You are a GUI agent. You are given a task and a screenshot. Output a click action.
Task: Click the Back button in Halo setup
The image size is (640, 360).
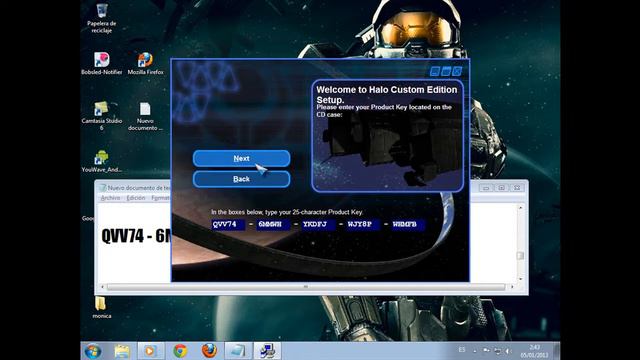241,179
